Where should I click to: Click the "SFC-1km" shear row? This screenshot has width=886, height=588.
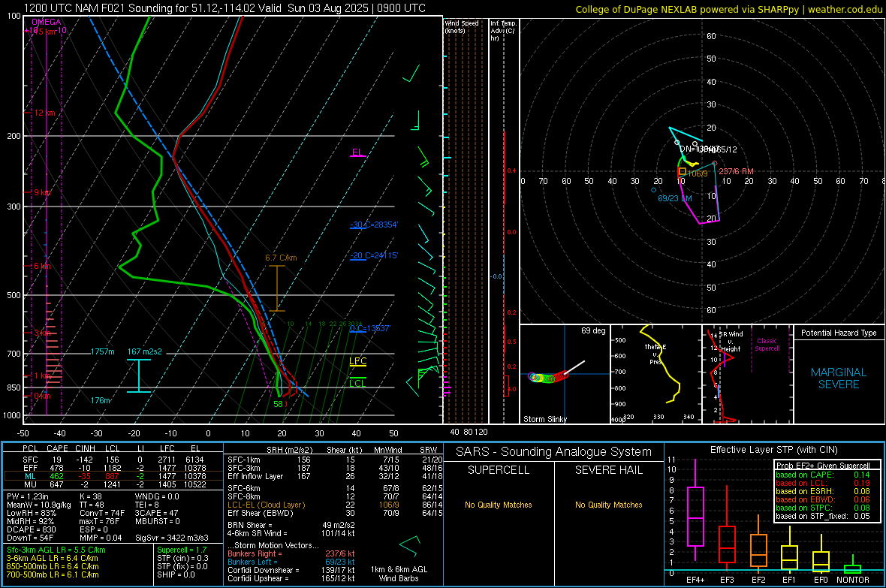(x=335, y=460)
